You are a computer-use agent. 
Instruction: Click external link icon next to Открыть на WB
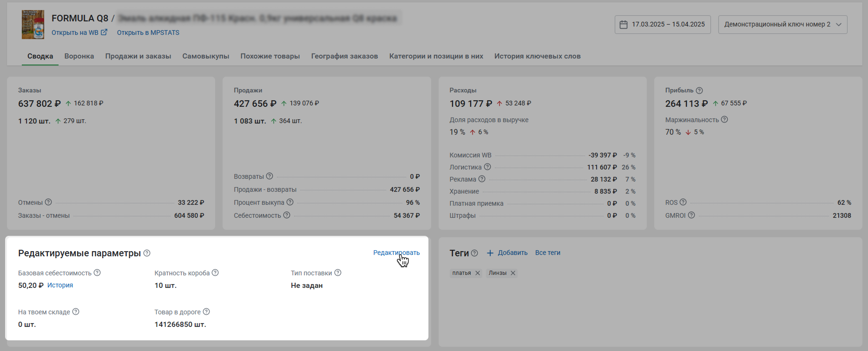pos(104,32)
